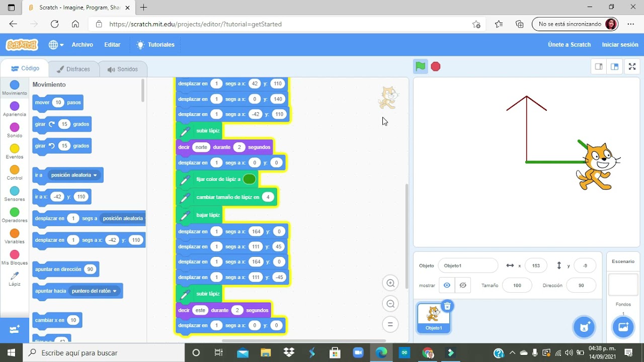Screen dimensions: 644x362
Task: Switch to large stage layout
Action: [x=614, y=66]
